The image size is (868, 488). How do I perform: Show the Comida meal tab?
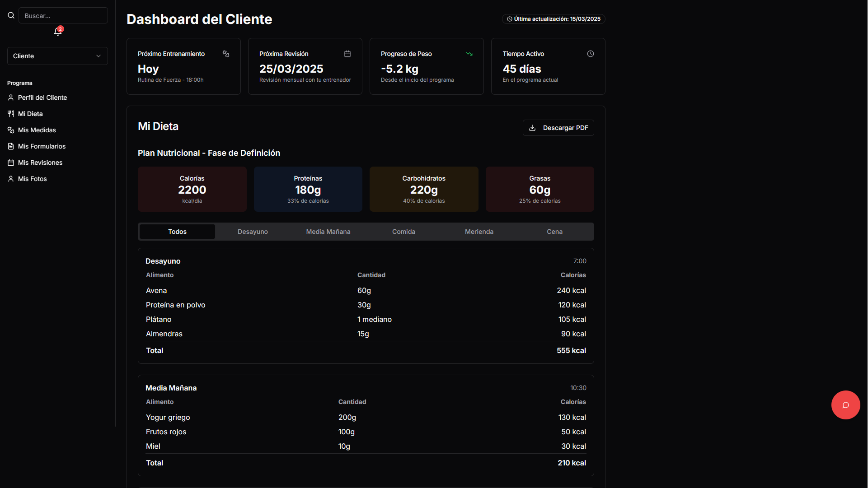click(404, 232)
